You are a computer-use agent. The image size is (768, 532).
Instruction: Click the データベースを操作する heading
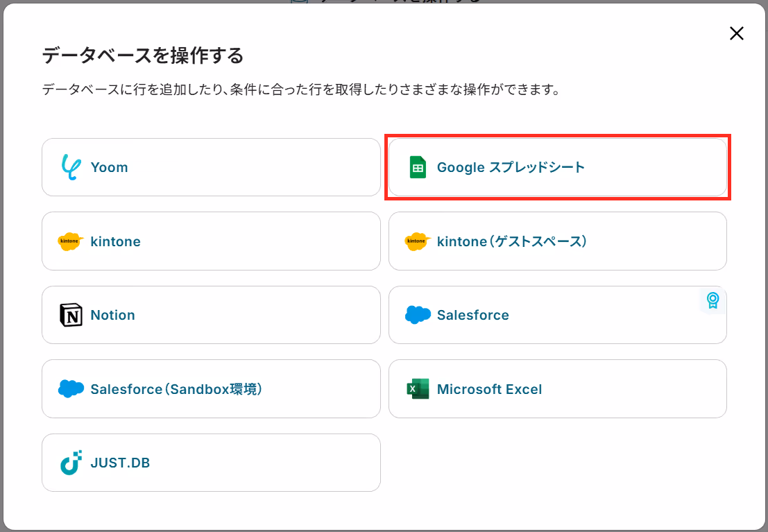[142, 55]
